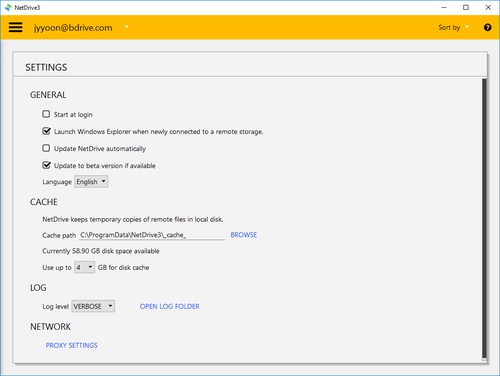The width and height of the screenshot is (500, 376).
Task: Open the disk cache size dropdown
Action: click(x=84, y=267)
